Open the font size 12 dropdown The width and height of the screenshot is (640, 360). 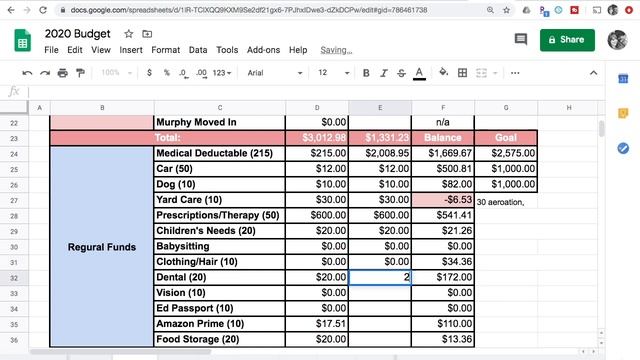pyautogui.click(x=333, y=73)
